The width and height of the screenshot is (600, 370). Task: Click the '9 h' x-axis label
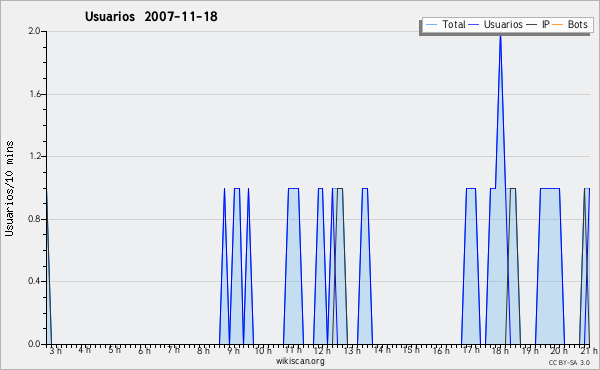[233, 350]
